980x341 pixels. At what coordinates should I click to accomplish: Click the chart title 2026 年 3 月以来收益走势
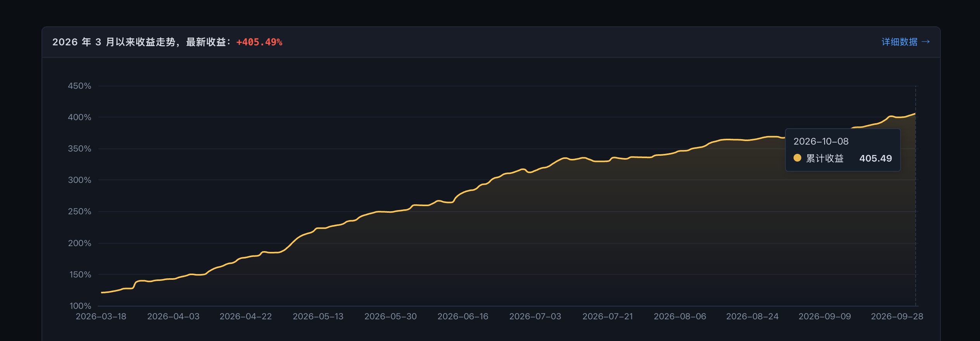[x=114, y=42]
